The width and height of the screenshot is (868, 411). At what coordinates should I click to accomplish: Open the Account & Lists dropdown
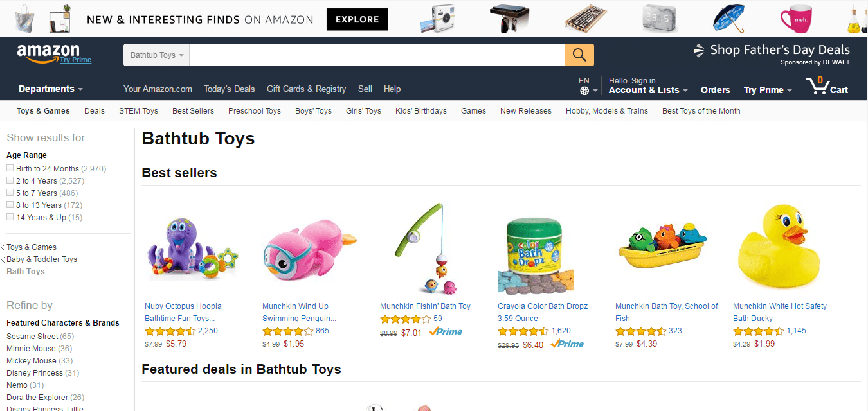point(648,90)
